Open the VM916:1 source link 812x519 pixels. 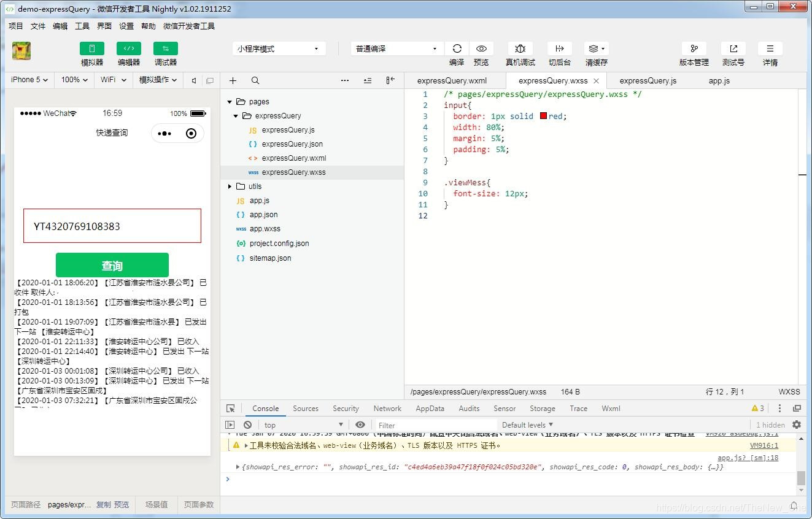(764, 446)
